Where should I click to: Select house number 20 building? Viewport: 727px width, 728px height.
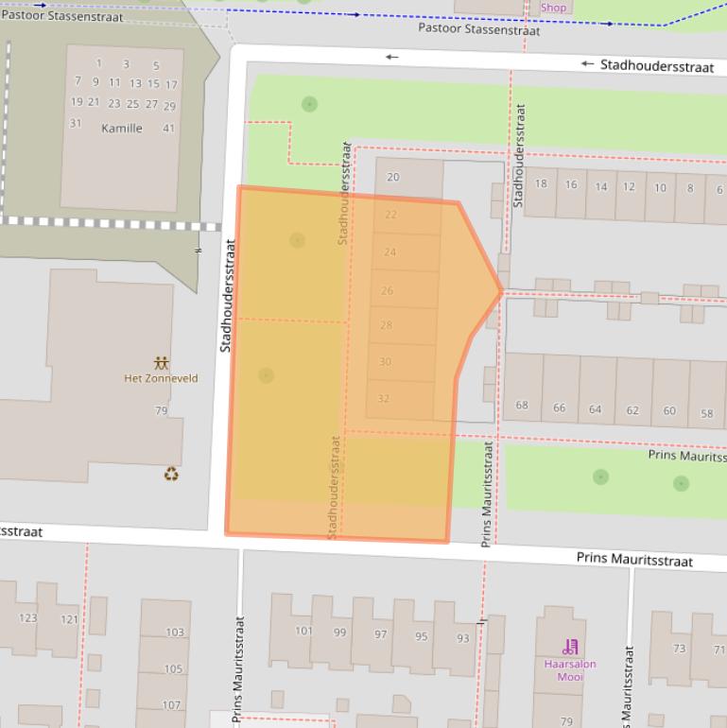393,177
